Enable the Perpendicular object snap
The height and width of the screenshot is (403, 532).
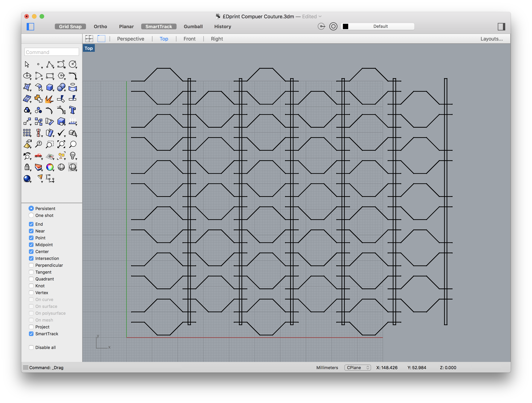(31, 265)
